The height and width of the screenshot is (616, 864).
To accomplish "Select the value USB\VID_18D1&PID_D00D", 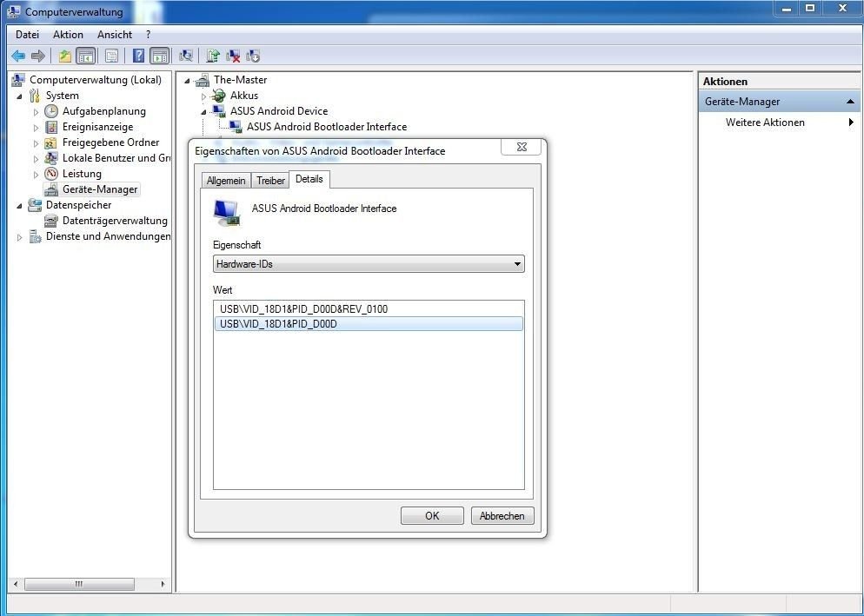I will coord(369,324).
